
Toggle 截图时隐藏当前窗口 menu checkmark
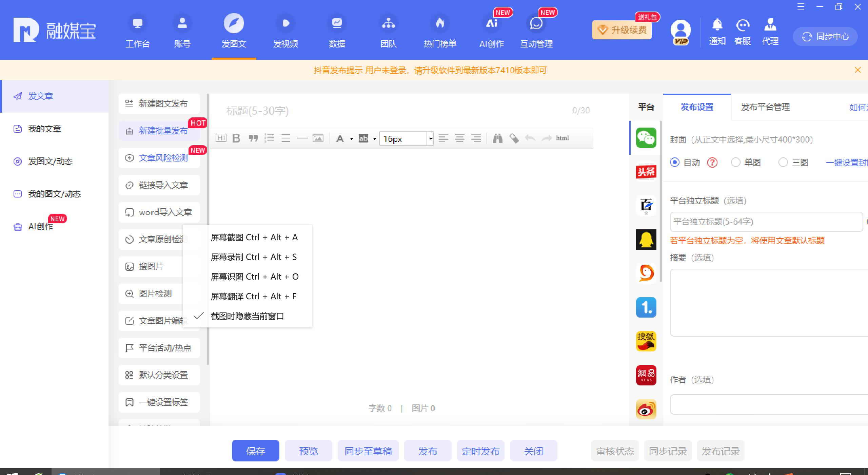pyautogui.click(x=247, y=316)
